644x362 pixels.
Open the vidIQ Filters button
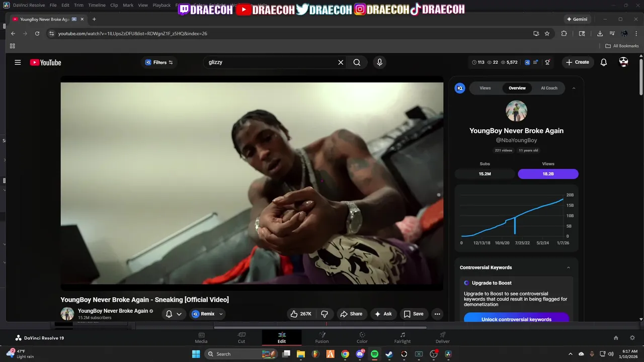[x=159, y=62]
